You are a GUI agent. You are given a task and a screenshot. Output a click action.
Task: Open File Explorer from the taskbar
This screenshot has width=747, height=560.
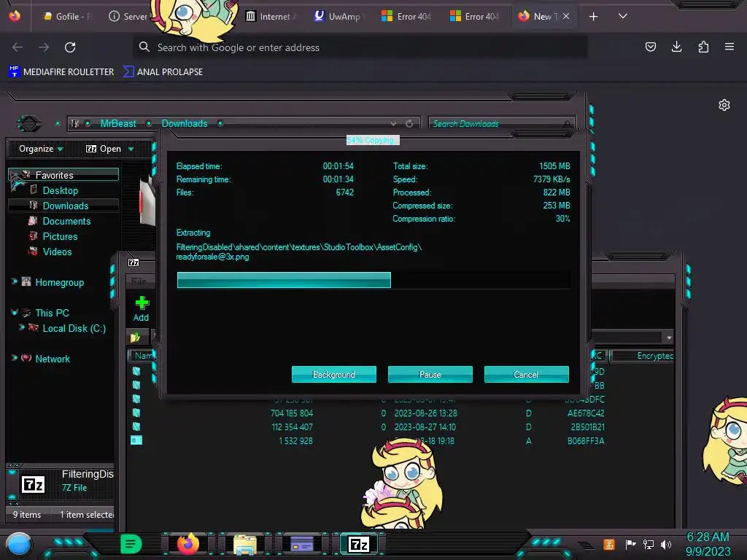coord(245,544)
